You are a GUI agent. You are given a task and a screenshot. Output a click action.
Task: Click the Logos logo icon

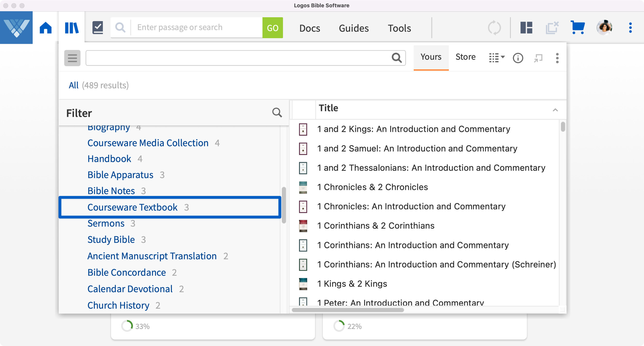click(16, 28)
